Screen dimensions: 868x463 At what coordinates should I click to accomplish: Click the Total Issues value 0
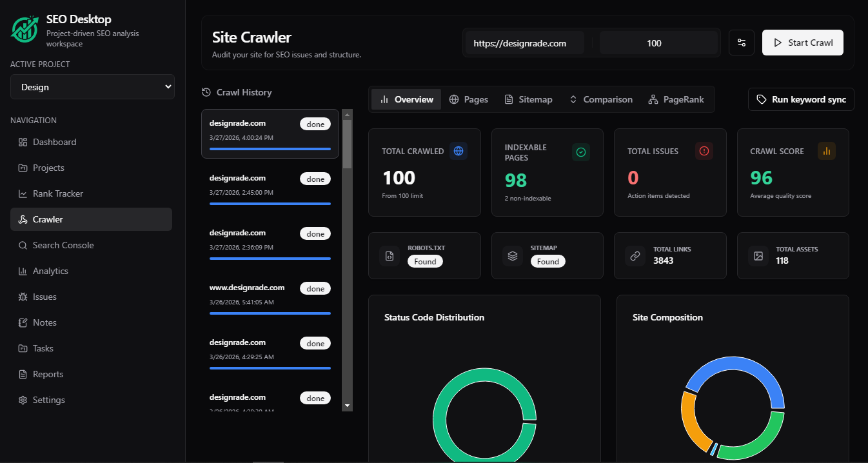[x=633, y=178]
